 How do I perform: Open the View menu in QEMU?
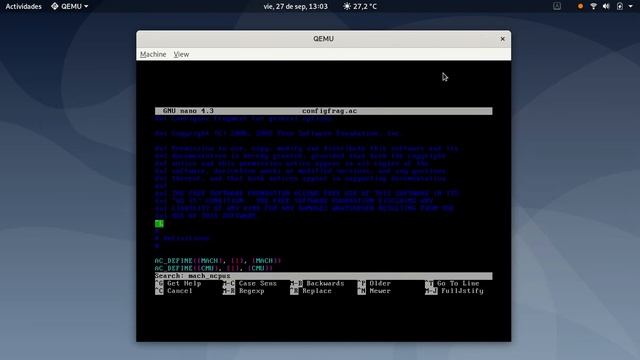coord(181,54)
